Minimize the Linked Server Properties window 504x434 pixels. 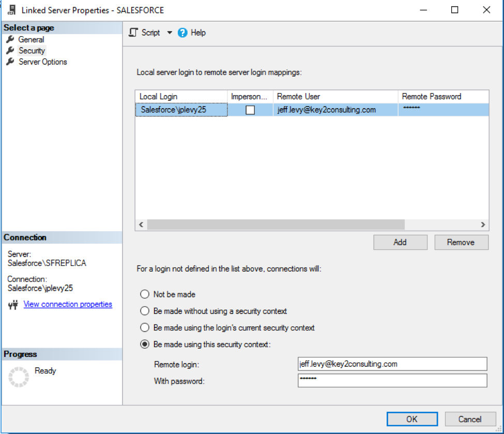click(424, 10)
